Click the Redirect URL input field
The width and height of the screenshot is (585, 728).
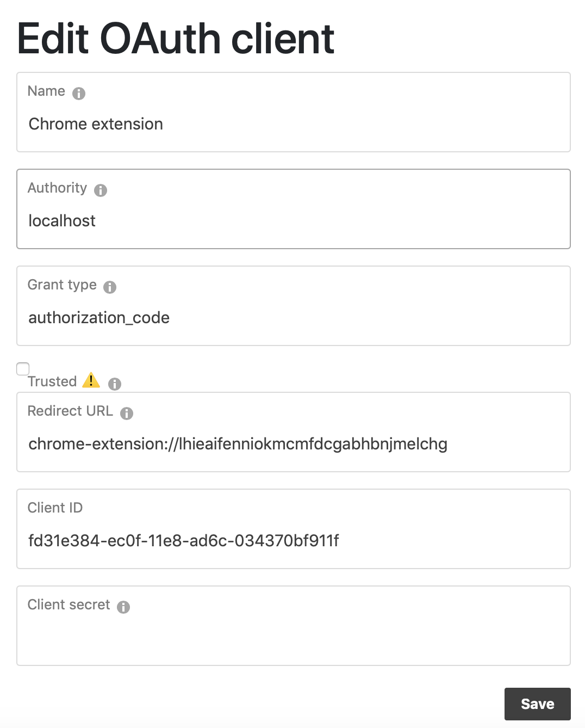tap(294, 444)
